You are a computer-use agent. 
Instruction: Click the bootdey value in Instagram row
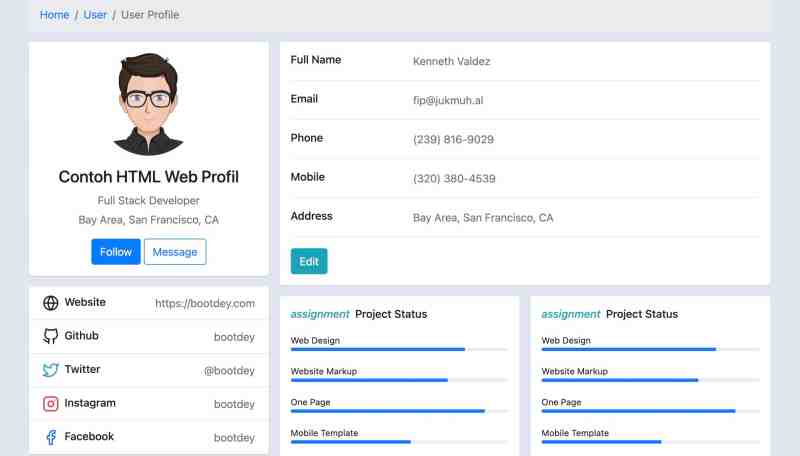[234, 404]
